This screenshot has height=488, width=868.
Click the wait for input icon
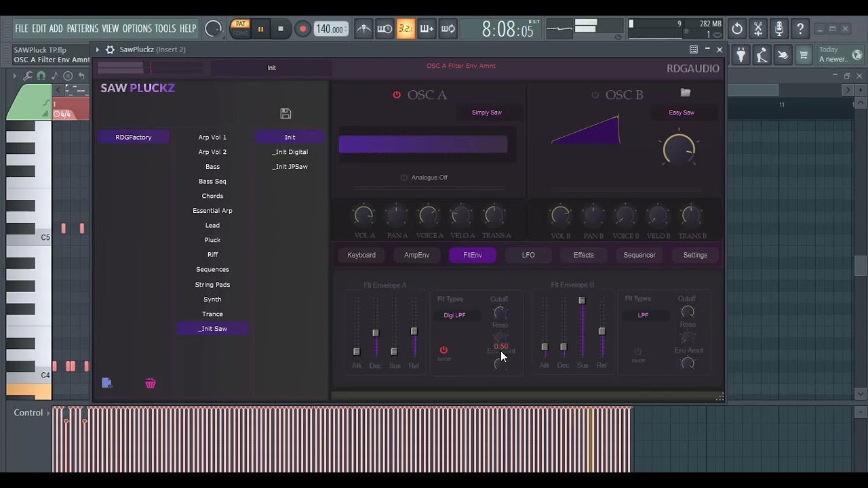click(384, 28)
